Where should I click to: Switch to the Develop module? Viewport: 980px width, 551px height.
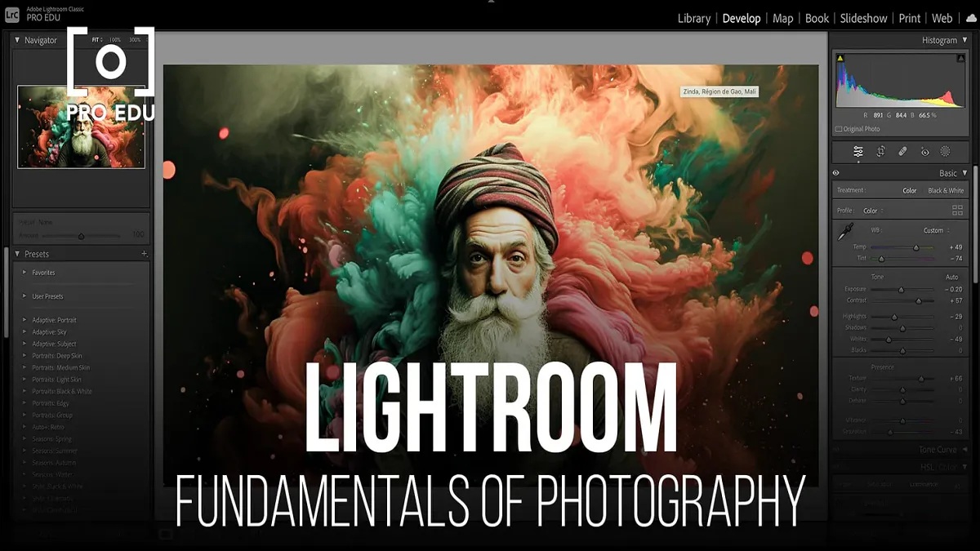point(742,18)
